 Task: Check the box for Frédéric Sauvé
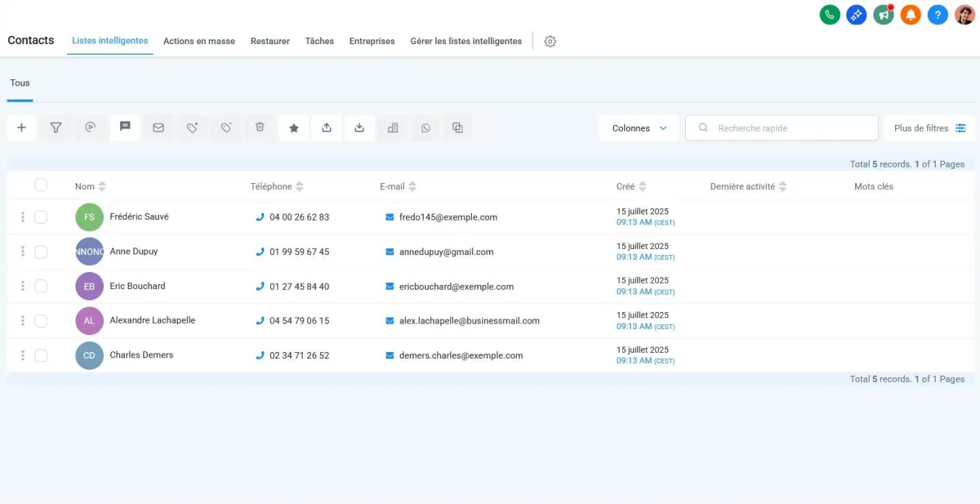(x=41, y=217)
